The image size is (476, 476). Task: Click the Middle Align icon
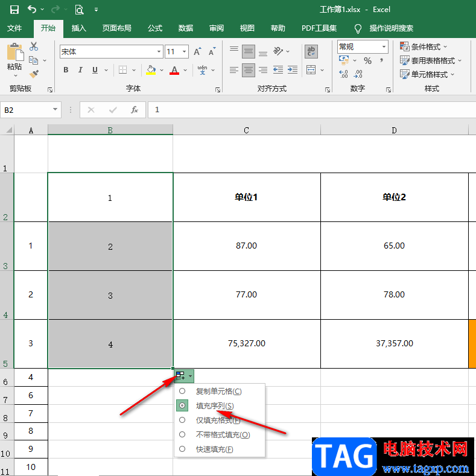point(249,52)
